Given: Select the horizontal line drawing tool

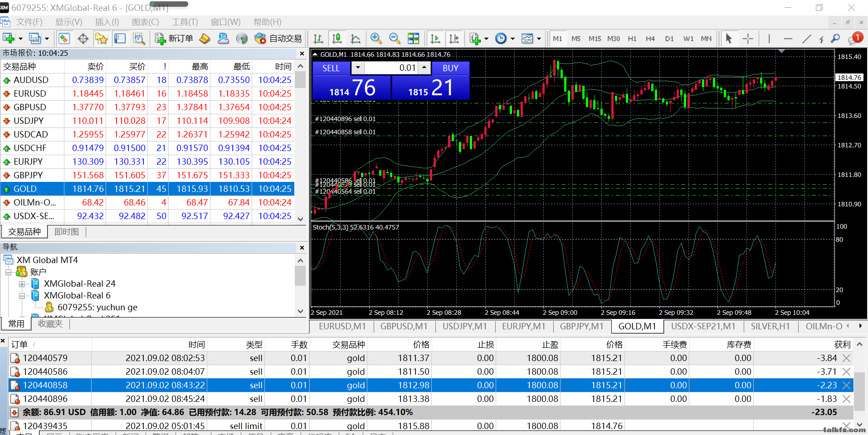Looking at the screenshot, I should pos(788,39).
